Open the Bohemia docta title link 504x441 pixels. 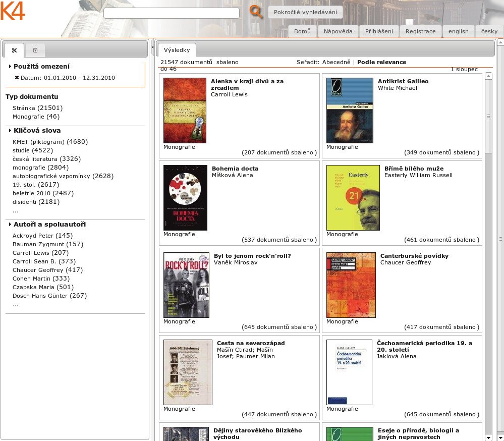tap(235, 169)
